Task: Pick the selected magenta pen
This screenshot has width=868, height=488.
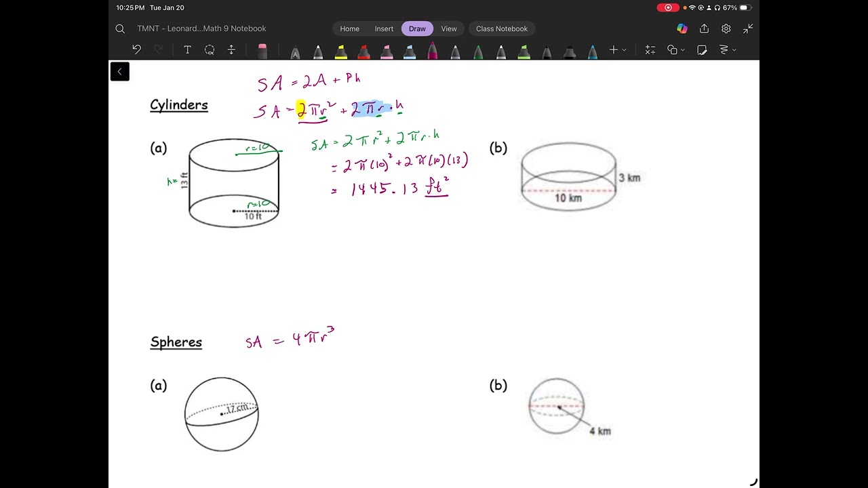Action: pyautogui.click(x=432, y=50)
